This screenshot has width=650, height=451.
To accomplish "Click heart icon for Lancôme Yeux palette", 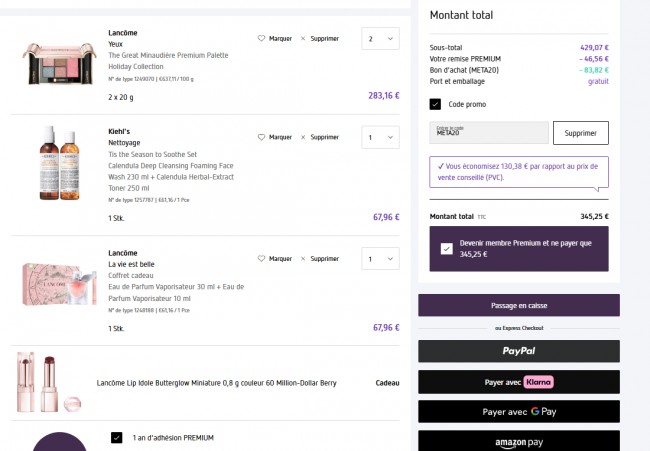I will tap(261, 39).
